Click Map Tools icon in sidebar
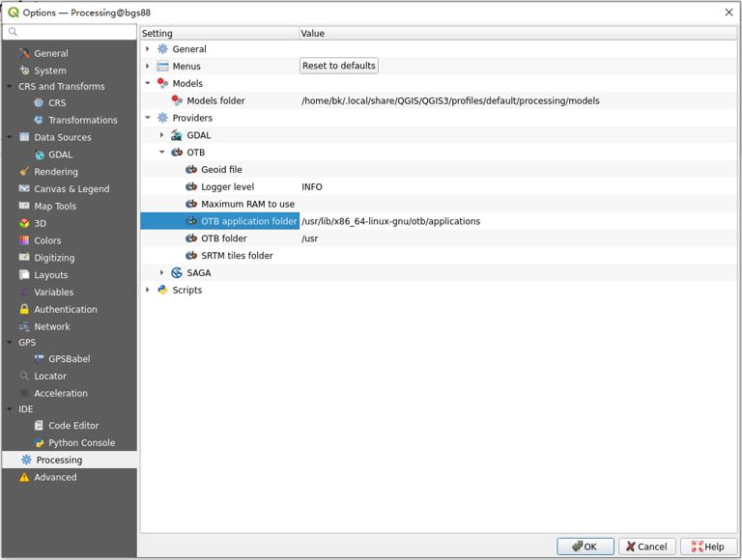The height and width of the screenshot is (560, 742). pyautogui.click(x=24, y=206)
